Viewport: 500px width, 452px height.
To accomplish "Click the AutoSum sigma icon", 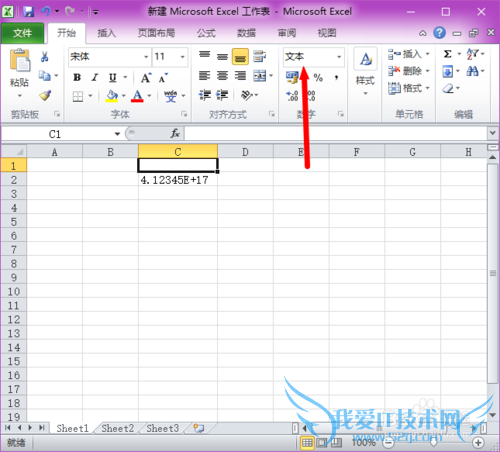I will (x=448, y=54).
